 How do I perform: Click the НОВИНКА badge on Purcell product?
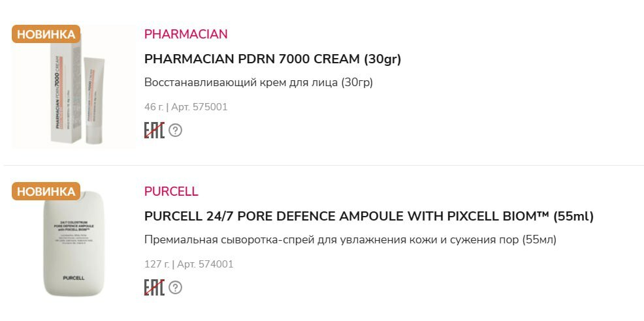46,191
